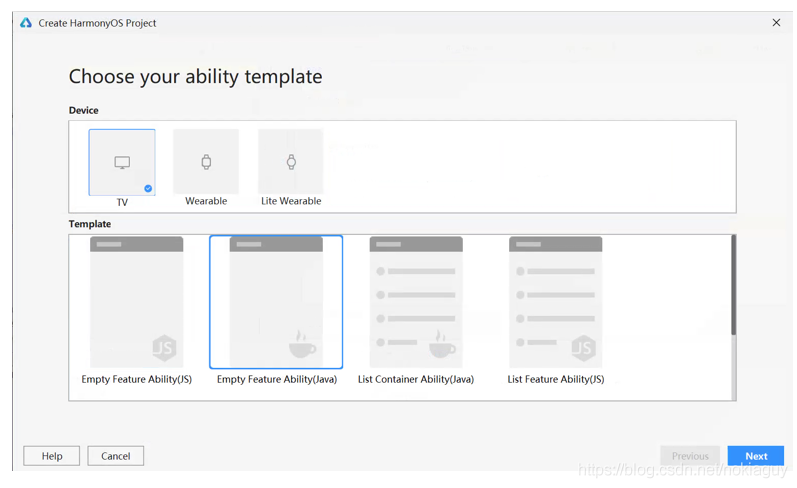
Task: Select the Lite Wearable watch icon
Action: click(x=291, y=162)
